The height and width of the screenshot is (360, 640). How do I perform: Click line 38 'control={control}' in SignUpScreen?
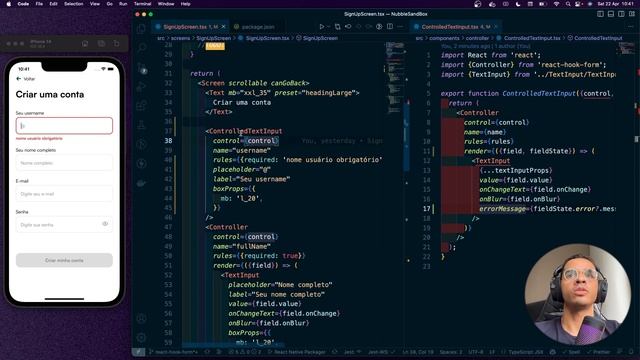tap(245, 141)
